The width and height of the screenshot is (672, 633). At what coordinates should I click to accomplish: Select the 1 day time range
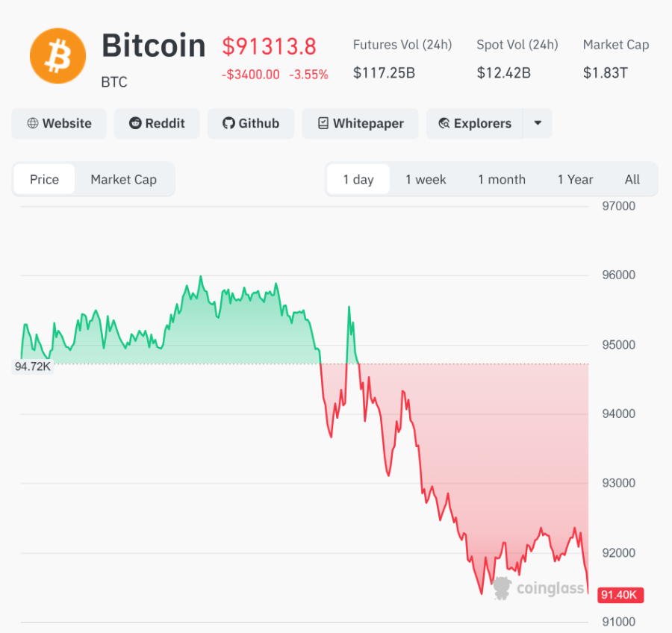(358, 179)
